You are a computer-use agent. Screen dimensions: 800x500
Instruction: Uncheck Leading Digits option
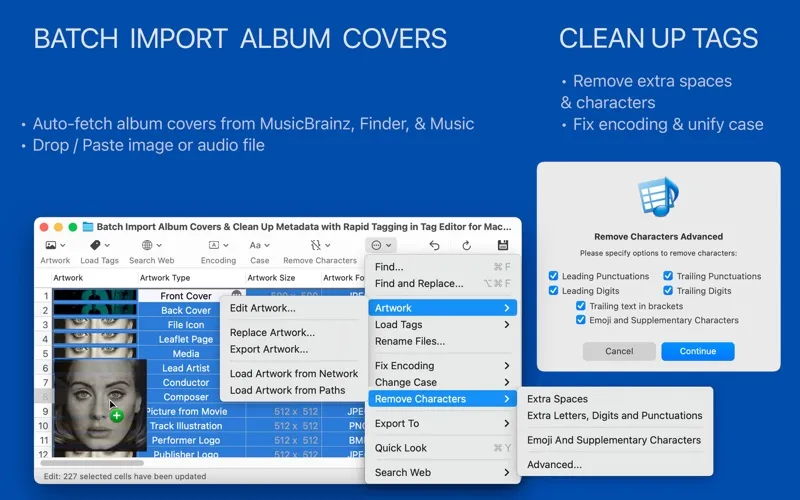[x=553, y=290]
